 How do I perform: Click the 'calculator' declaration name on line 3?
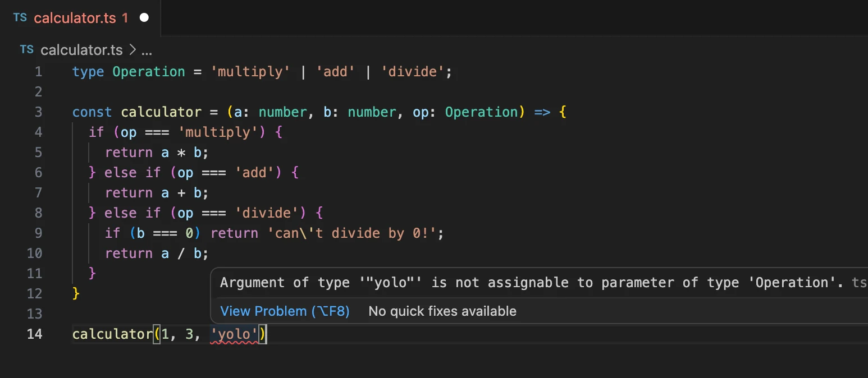pos(161,112)
